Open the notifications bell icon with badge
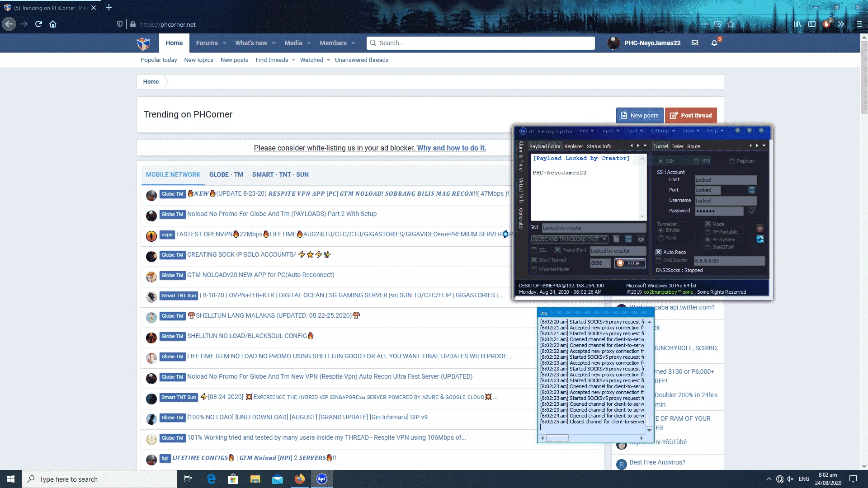This screenshot has width=868, height=488. pyautogui.click(x=714, y=43)
